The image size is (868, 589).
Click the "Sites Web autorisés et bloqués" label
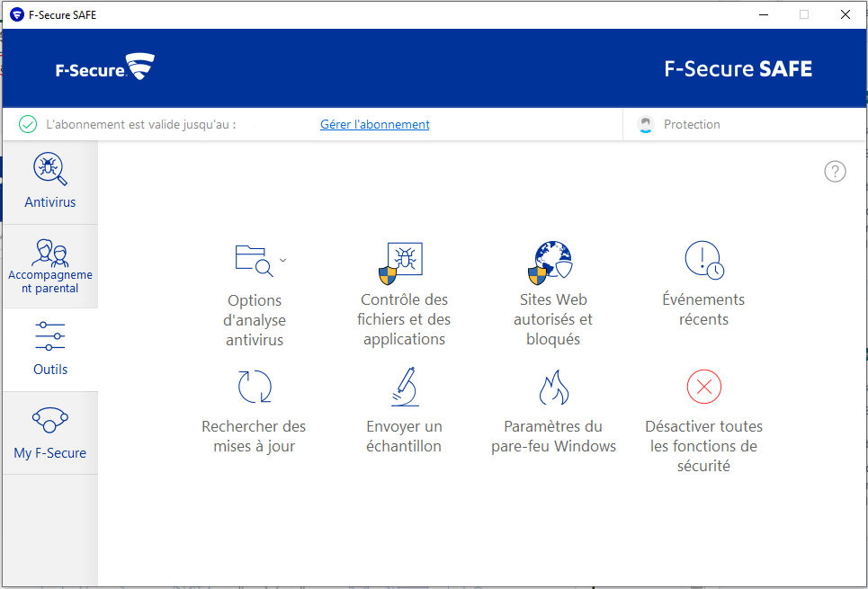(553, 319)
